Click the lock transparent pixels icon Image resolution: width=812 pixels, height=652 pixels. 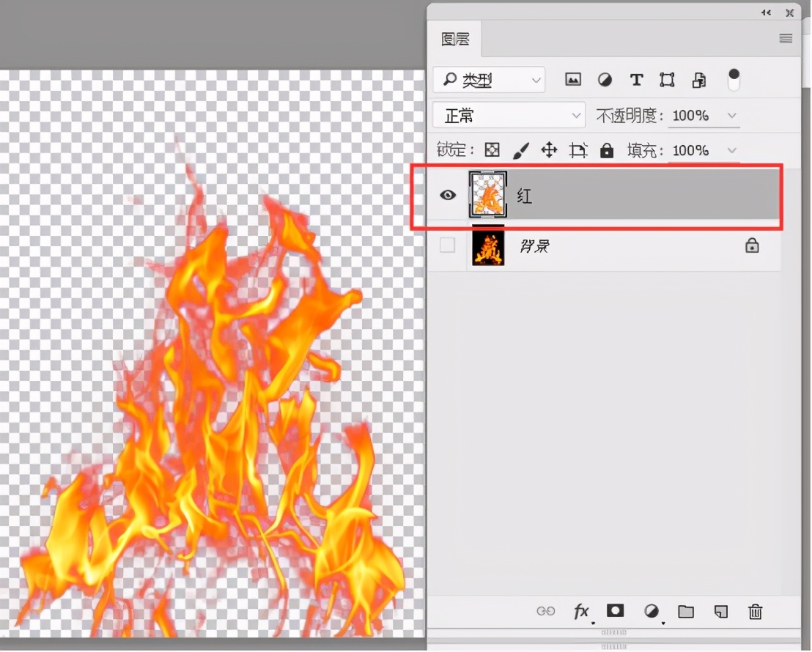[x=492, y=150]
